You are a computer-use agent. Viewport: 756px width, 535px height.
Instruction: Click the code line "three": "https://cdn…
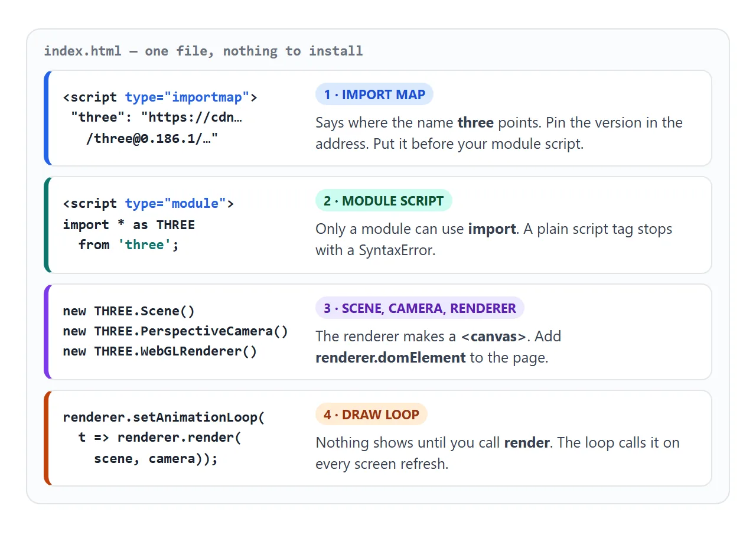[x=157, y=118]
